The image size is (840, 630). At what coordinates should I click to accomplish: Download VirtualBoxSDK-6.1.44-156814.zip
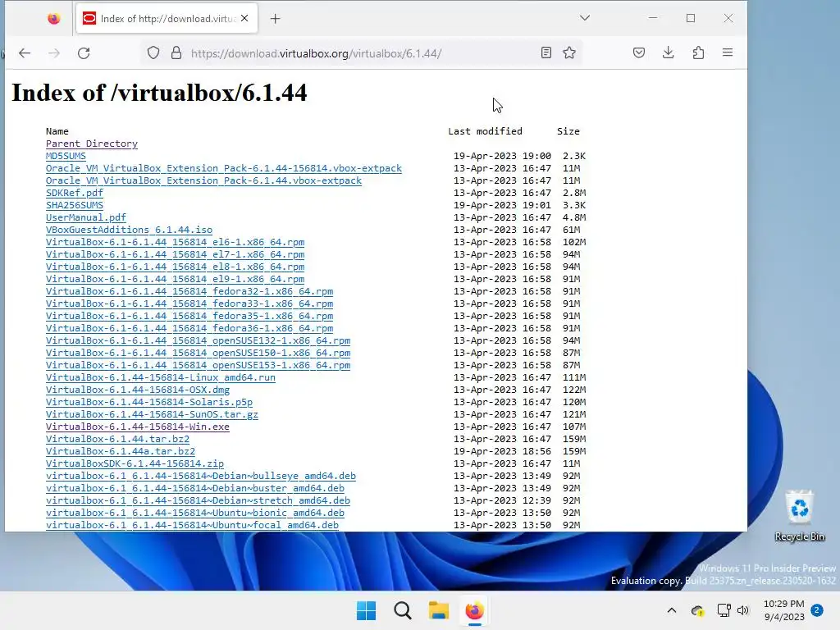tap(135, 464)
